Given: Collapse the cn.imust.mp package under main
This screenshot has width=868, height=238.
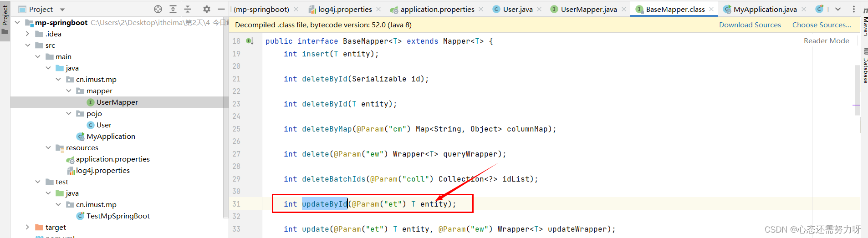Looking at the screenshot, I should pyautogui.click(x=58, y=79).
